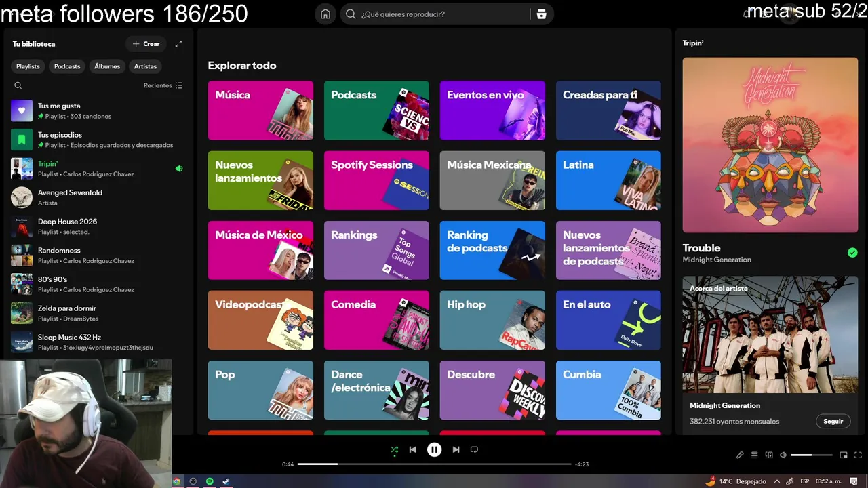Open the Windows notification center icon
The width and height of the screenshot is (868, 488).
point(854,481)
